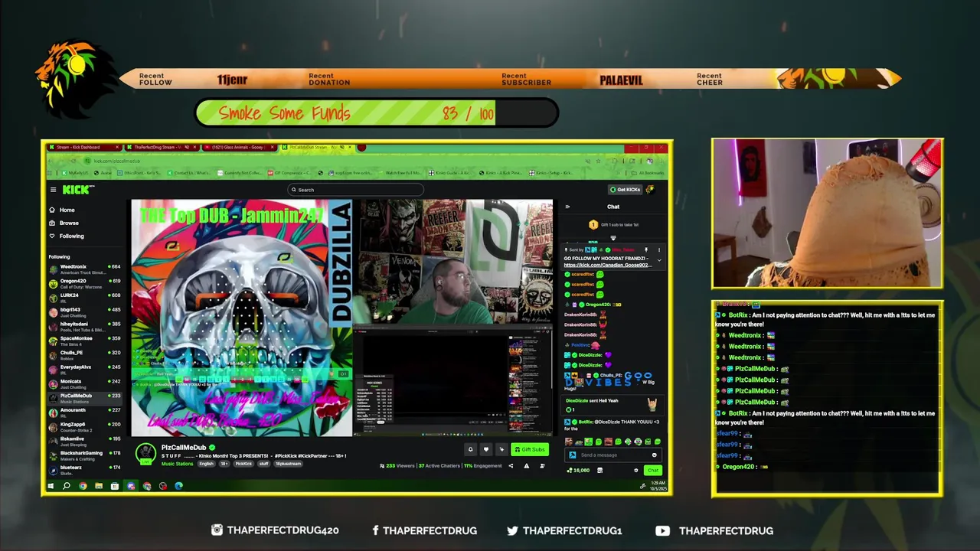The image size is (980, 551).
Task: Collapse the Chat panel with arrow icon
Action: 567,207
